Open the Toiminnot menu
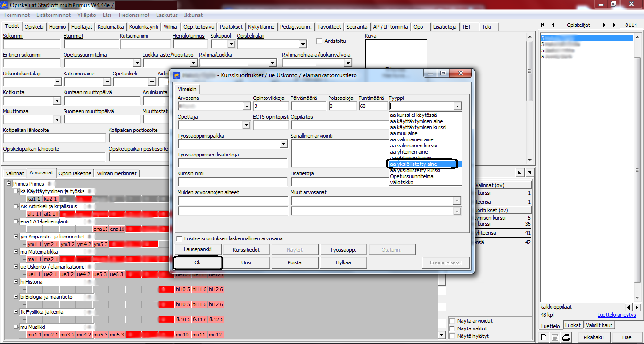 point(16,15)
